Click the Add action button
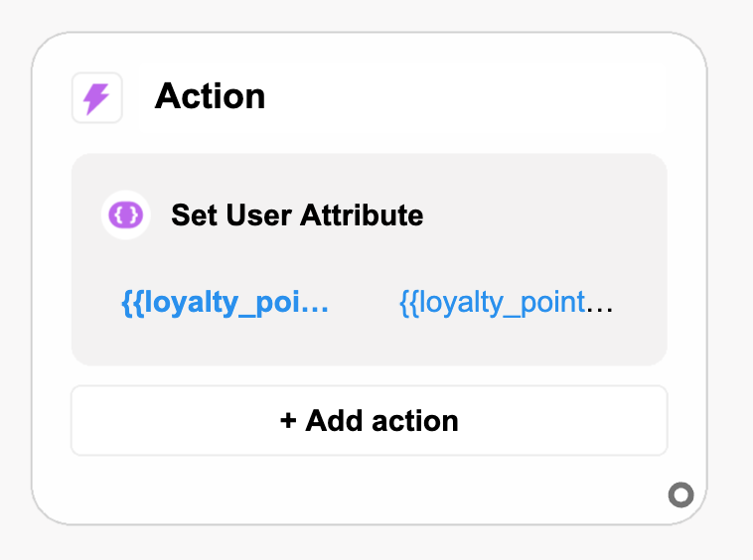Image resolution: width=753 pixels, height=560 pixels. 370,420
